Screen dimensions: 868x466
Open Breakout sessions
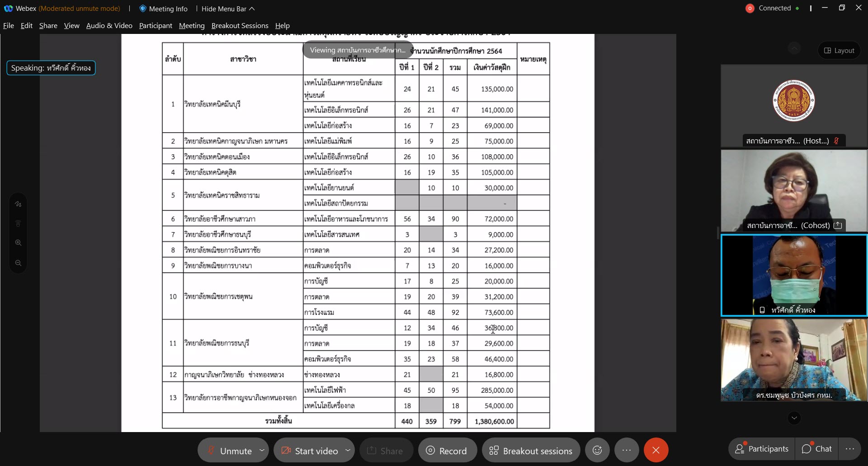531,451
